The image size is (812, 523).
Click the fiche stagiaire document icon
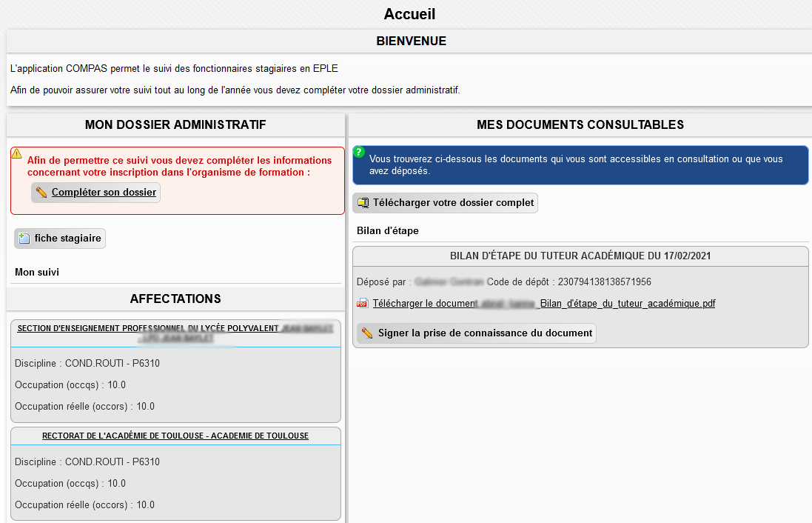(24, 239)
